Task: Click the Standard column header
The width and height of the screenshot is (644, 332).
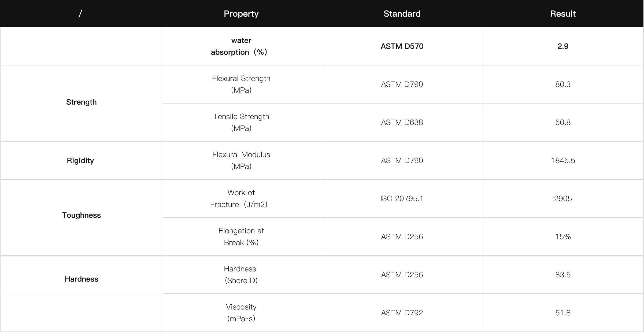Action: 402,14
